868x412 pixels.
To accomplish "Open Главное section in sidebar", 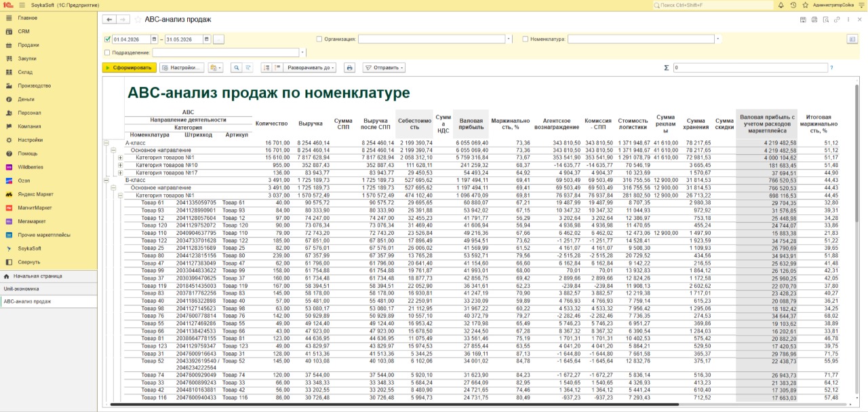I will [28, 18].
